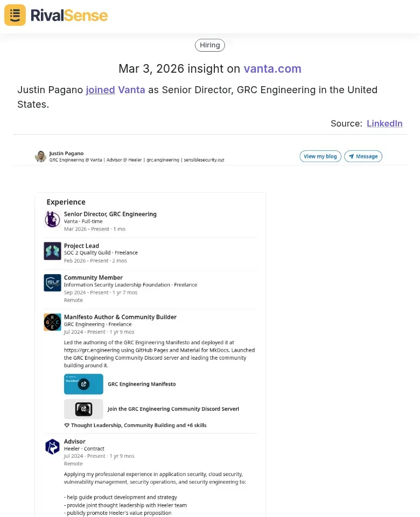Follow the LinkedIn source link
The height and width of the screenshot is (517, 420).
384,123
